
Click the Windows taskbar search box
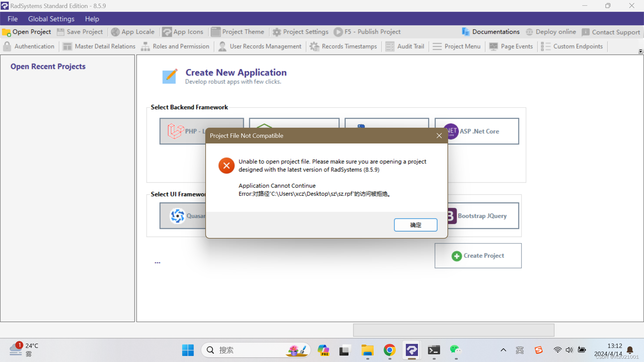248,350
